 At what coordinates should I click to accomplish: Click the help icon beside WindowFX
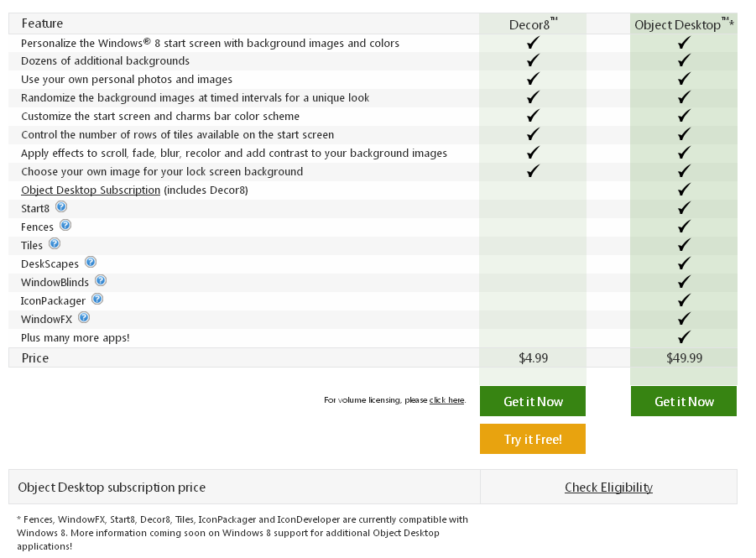84,317
